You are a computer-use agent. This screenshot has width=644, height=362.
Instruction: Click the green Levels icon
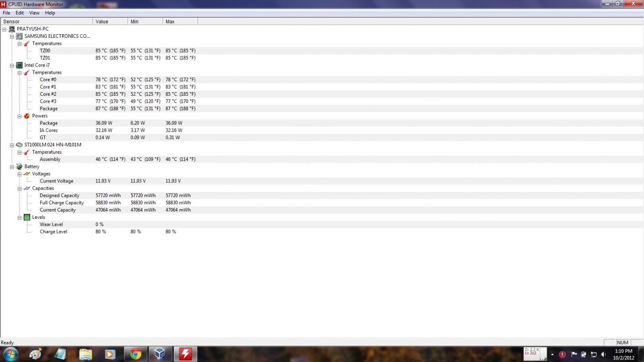pos(27,217)
